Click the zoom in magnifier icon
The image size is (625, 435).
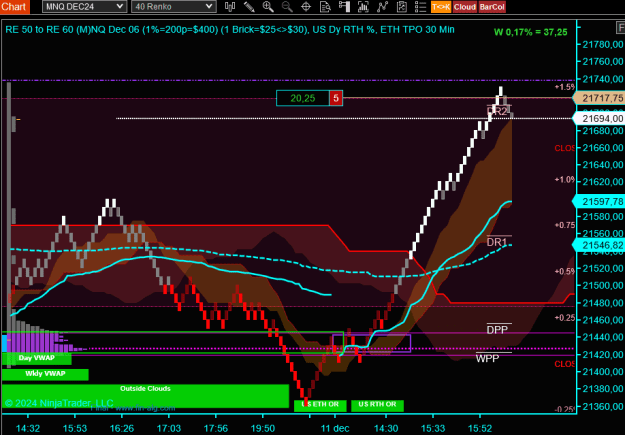268,6
